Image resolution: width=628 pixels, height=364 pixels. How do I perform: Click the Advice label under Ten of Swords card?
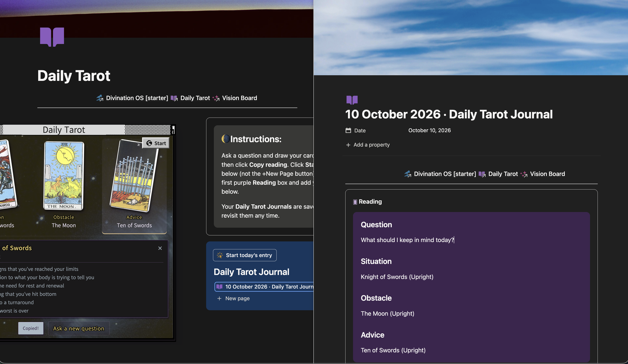(x=134, y=217)
